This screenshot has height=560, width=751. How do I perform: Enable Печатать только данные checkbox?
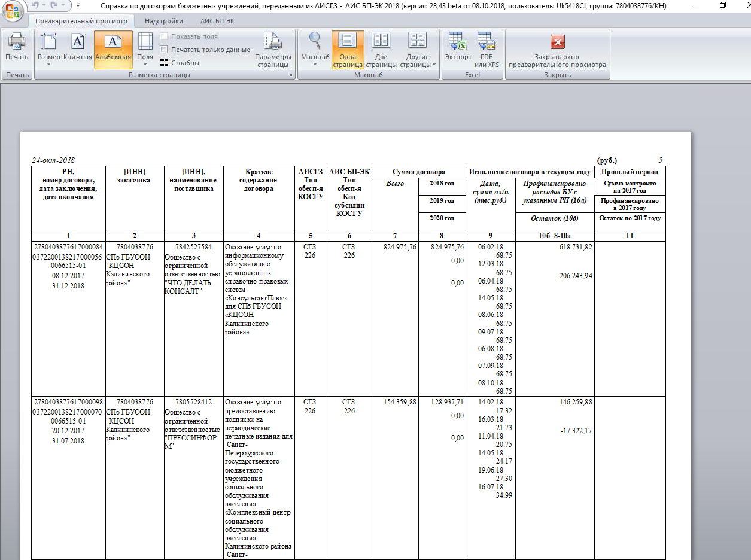click(x=164, y=50)
